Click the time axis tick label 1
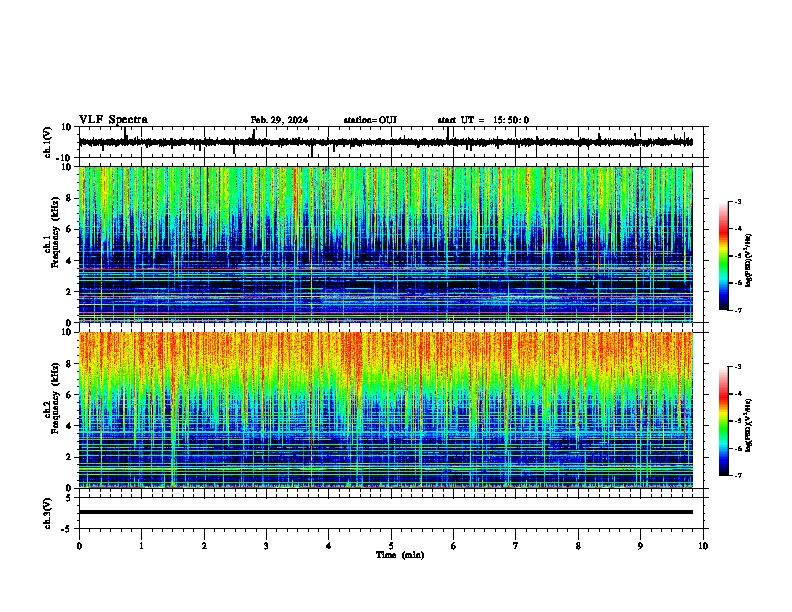This screenshot has width=792, height=612. (x=141, y=545)
